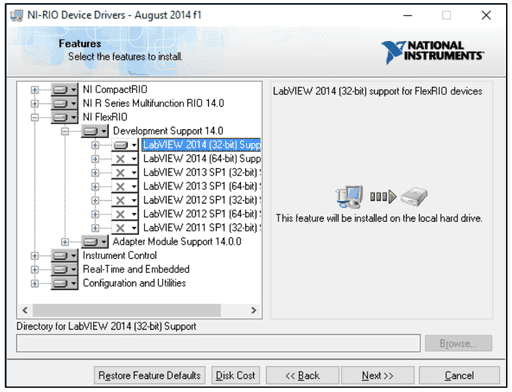
Task: Expand LabVIEW 2012 SP1 (32-bit) node
Action: (x=95, y=200)
